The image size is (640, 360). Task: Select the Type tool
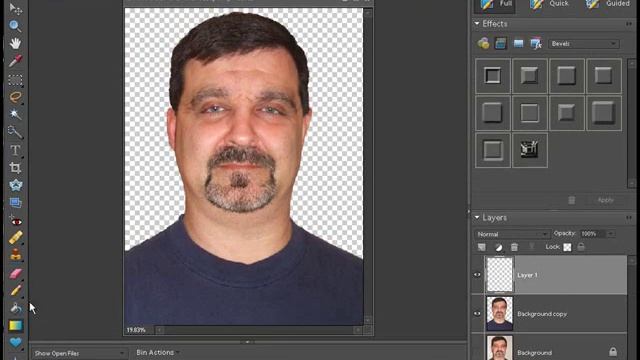point(15,150)
